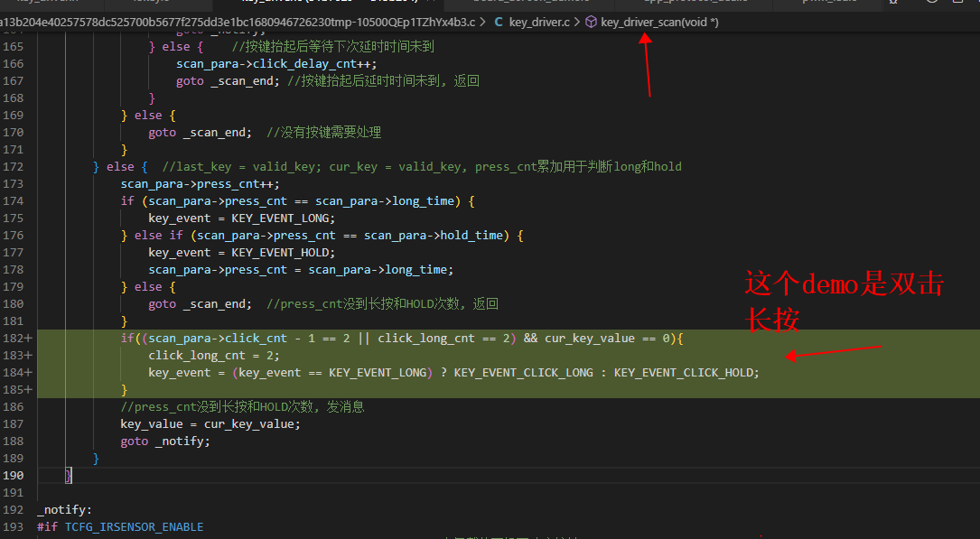Click line number 172 in the gutter
Image resolution: width=980 pixels, height=539 pixels.
click(14, 167)
